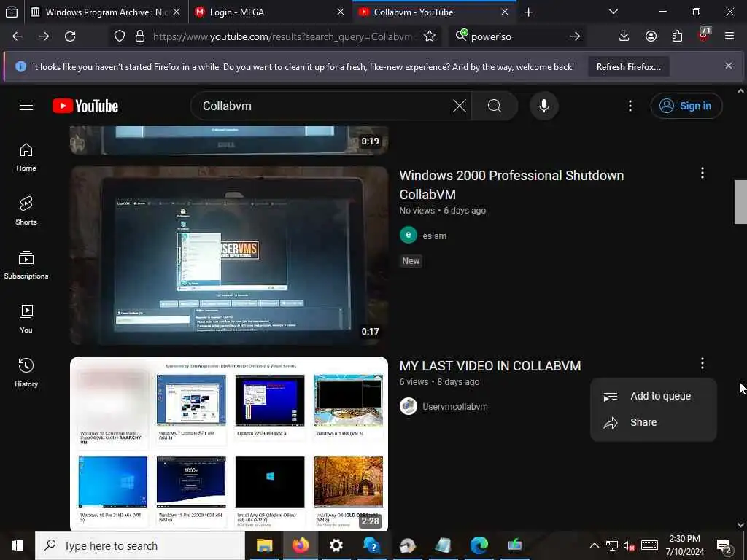The image size is (747, 560).
Task: Open Firefox account menu
Action: pos(651,36)
